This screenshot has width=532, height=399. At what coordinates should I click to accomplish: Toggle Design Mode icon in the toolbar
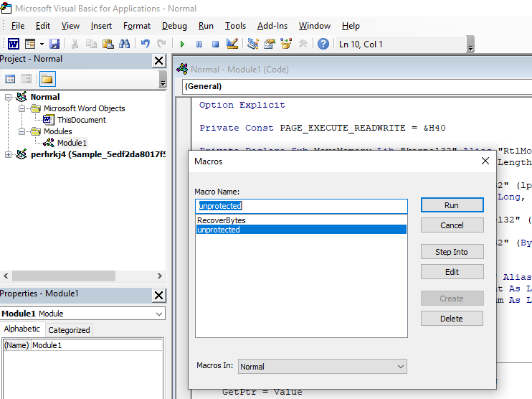232,44
